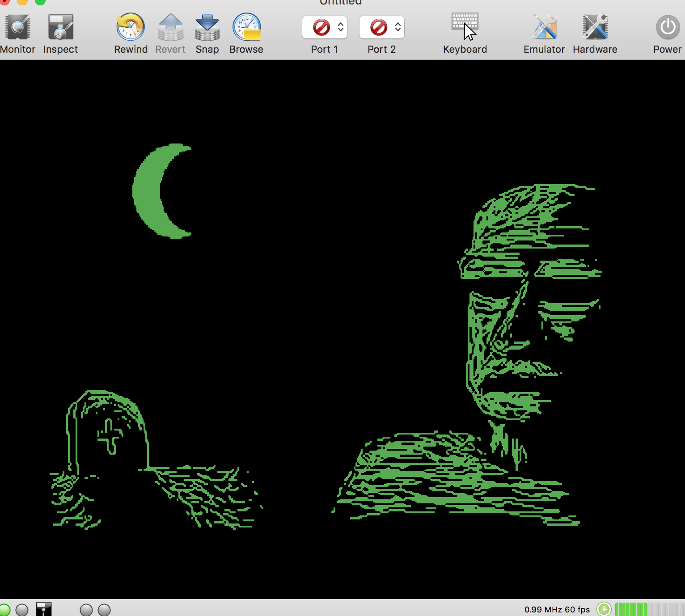Open the Port 1 device dropdown
Image resolution: width=685 pixels, height=616 pixels.
pos(325,27)
